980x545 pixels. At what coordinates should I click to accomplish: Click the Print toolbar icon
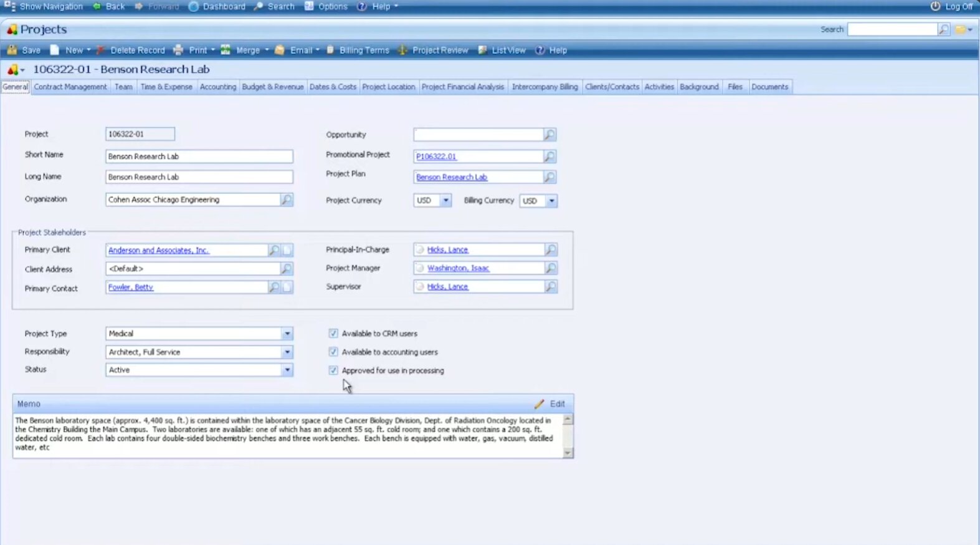click(x=178, y=50)
